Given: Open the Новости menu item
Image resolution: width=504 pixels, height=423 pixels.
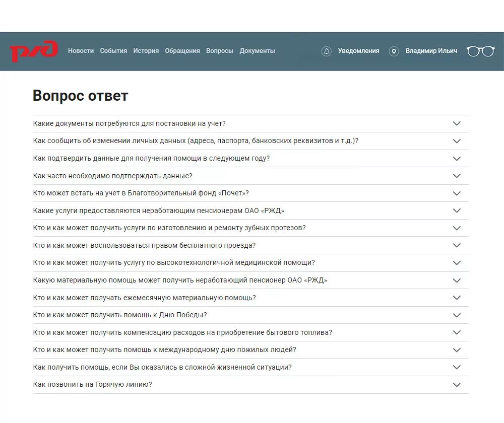Looking at the screenshot, I should click(x=81, y=51).
